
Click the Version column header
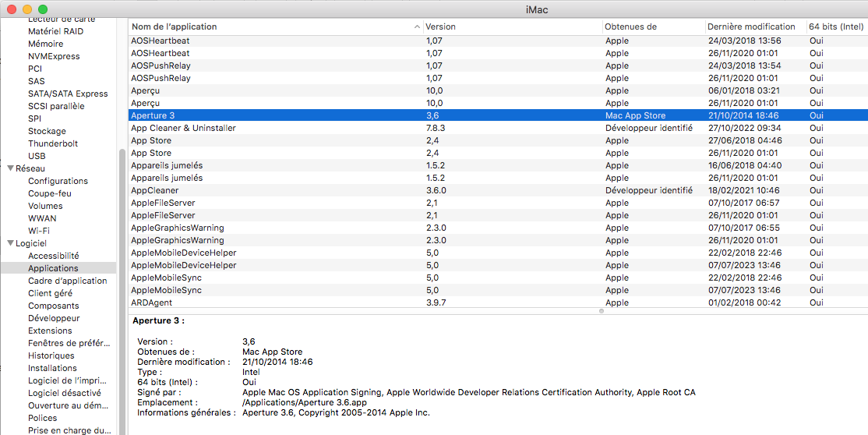point(512,27)
